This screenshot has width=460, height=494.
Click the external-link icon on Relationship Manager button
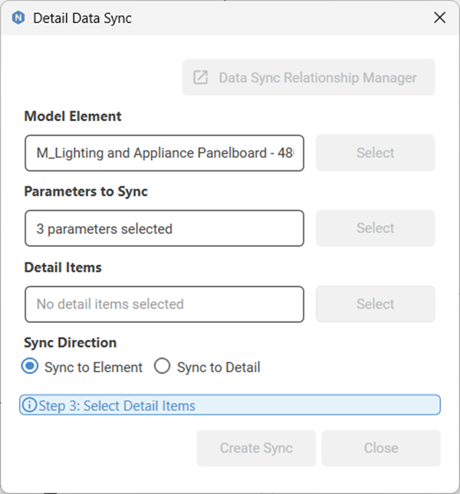(200, 77)
